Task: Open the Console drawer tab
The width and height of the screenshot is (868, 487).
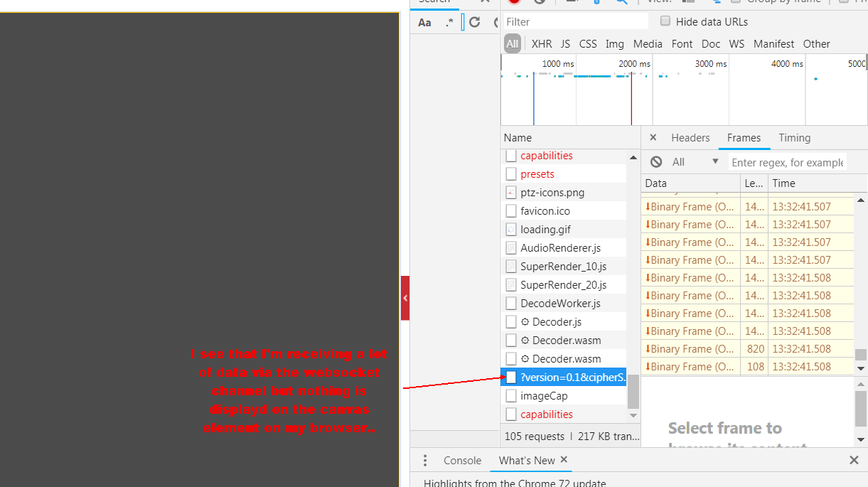Action: (462, 461)
